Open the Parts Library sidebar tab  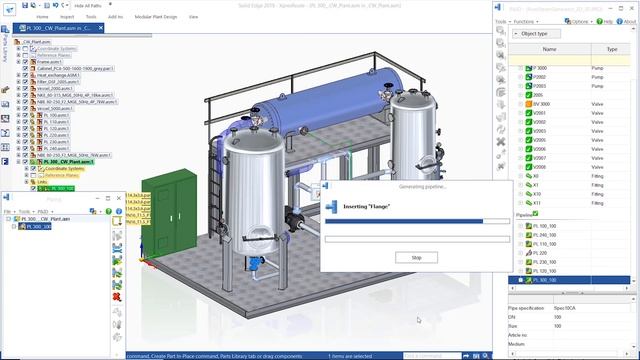click(5, 44)
